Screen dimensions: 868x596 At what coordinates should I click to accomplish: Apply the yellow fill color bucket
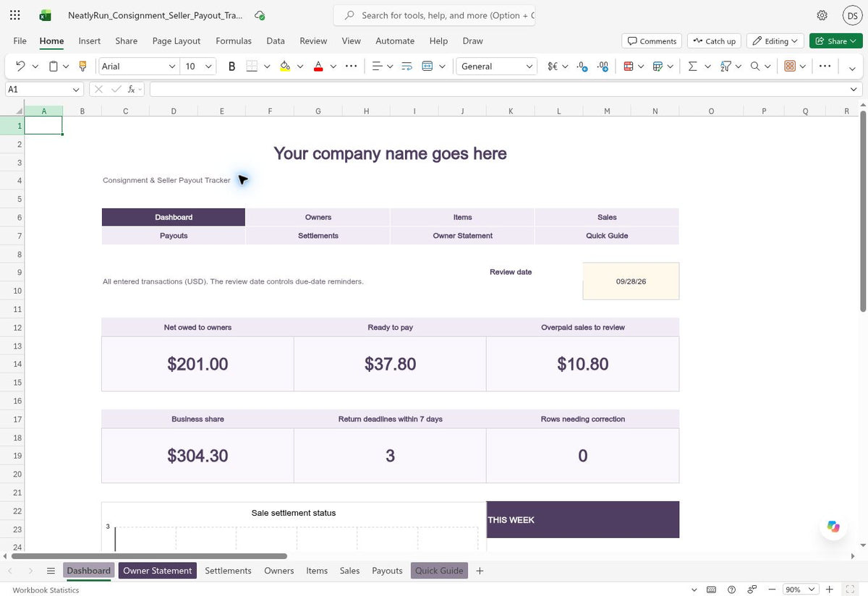(285, 66)
